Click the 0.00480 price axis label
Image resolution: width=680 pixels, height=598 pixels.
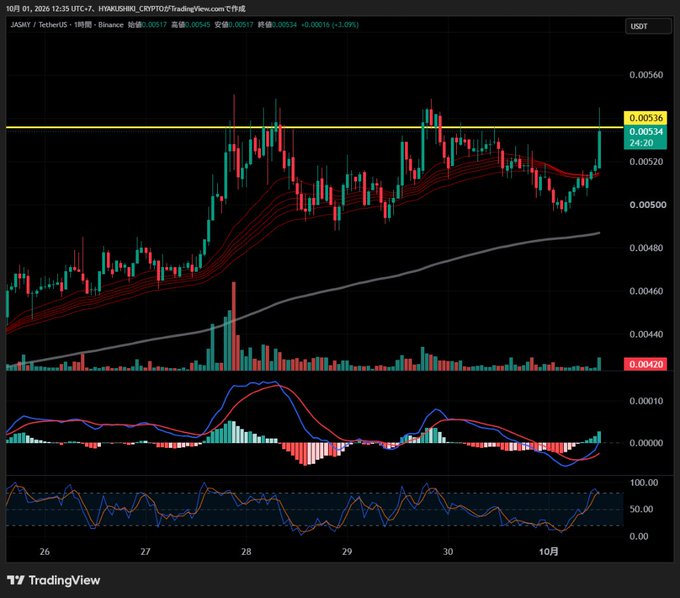click(x=646, y=248)
